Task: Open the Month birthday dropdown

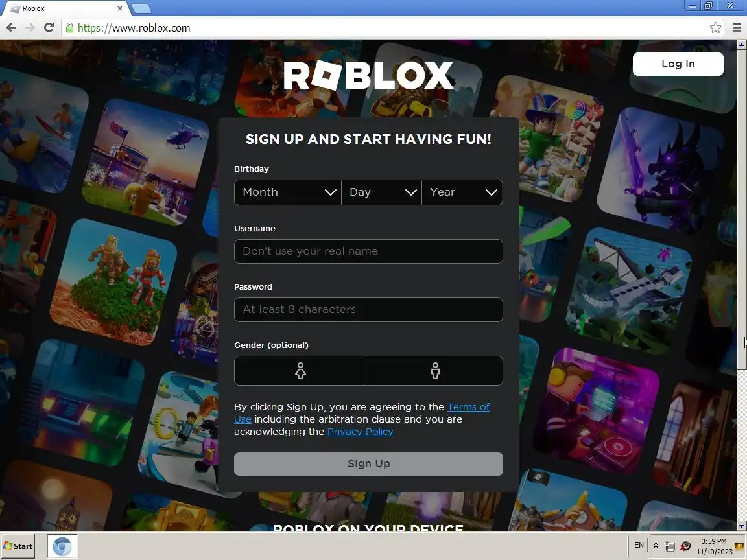Action: point(288,192)
